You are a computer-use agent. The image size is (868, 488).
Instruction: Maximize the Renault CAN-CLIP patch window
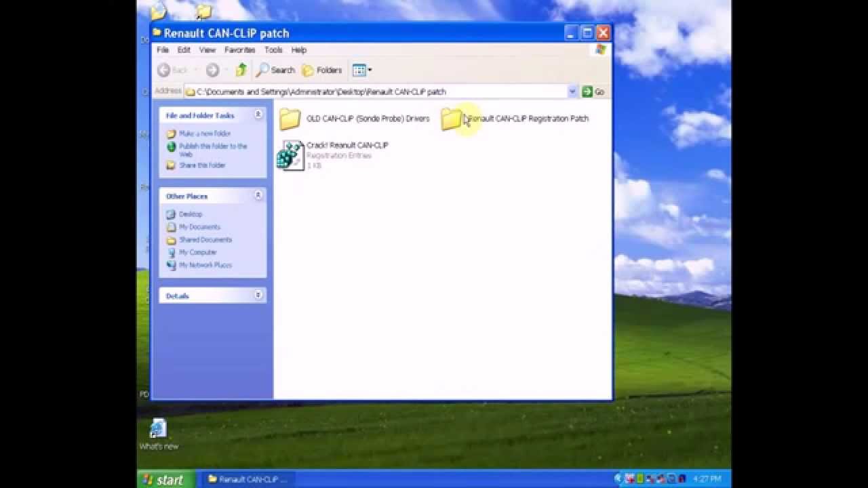587,33
